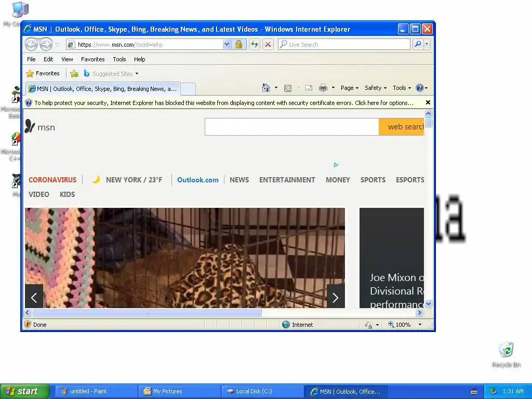Click the vertical scrollbar up arrow
532x399 pixels.
click(x=428, y=113)
